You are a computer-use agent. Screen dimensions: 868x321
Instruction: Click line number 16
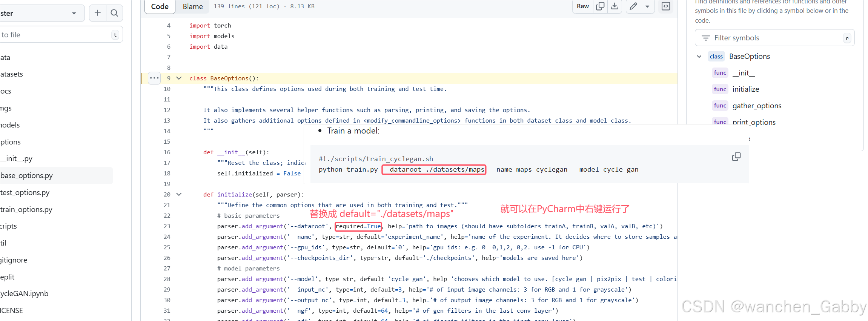(x=167, y=152)
